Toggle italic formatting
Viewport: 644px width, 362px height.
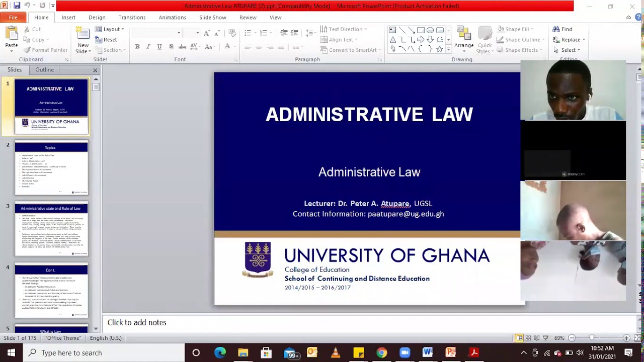pos(148,46)
